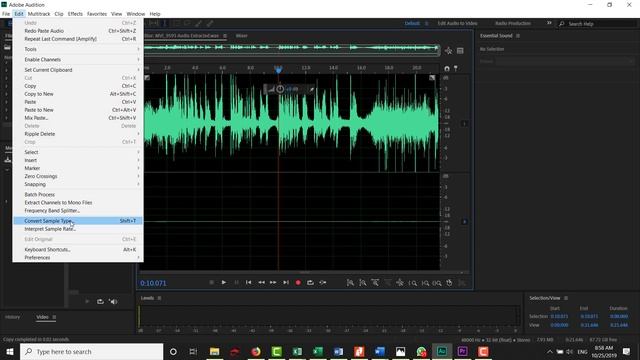Click the Rewind transport button
Viewport: 640px width, 360px height.
[x=261, y=282]
